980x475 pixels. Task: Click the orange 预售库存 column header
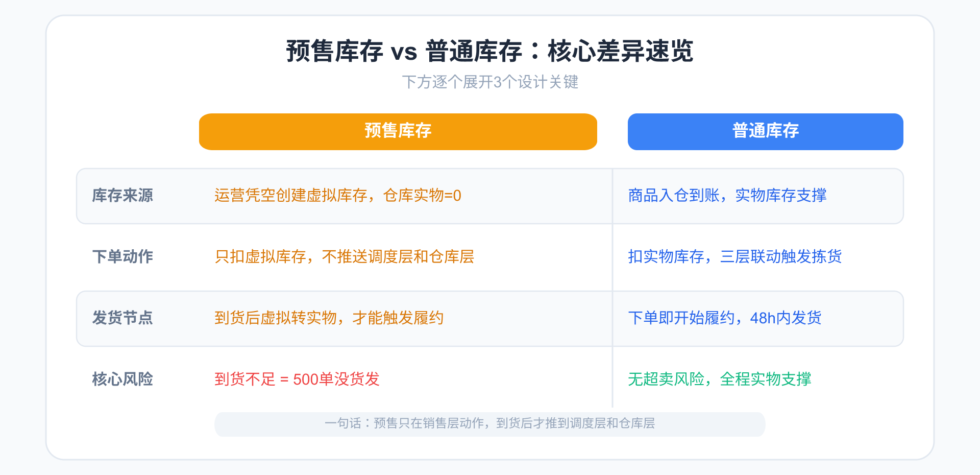[x=398, y=131]
